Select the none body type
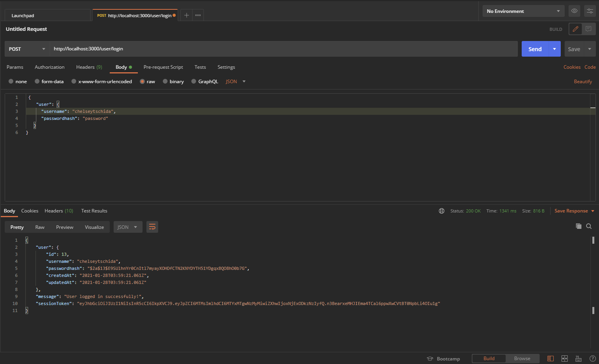The width and height of the screenshot is (599, 364). click(x=11, y=81)
